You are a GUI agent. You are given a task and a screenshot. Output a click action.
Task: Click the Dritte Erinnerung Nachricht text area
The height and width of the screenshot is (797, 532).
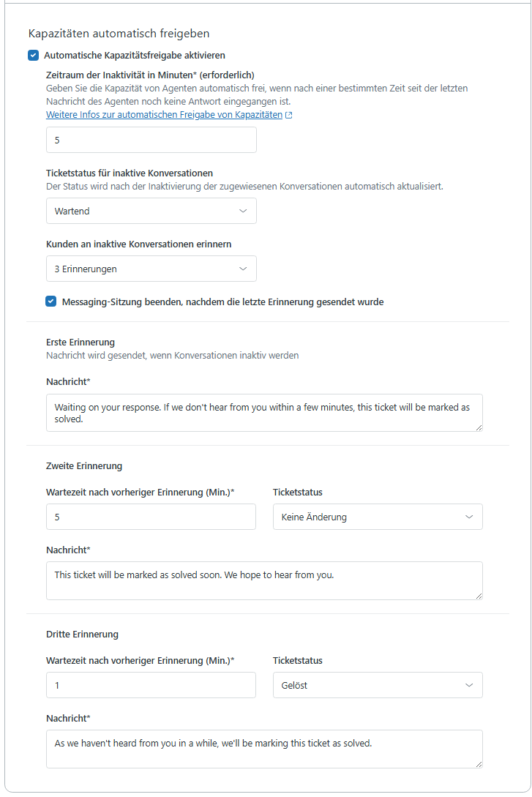pos(263,749)
